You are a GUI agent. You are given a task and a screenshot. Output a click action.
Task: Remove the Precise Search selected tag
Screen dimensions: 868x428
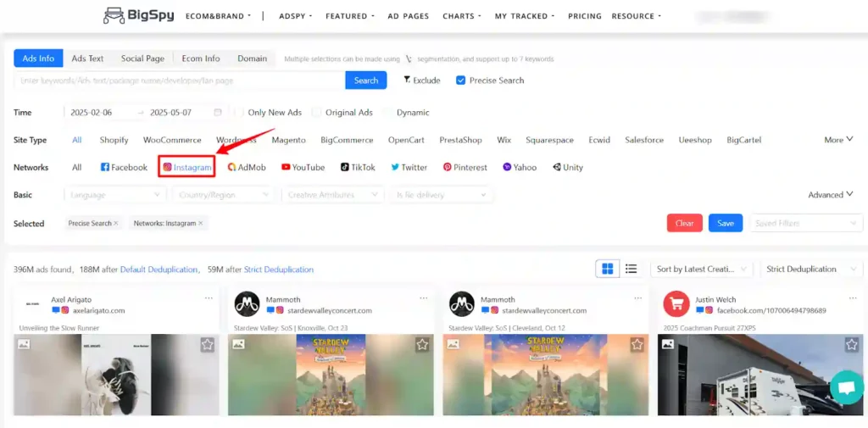pos(115,223)
